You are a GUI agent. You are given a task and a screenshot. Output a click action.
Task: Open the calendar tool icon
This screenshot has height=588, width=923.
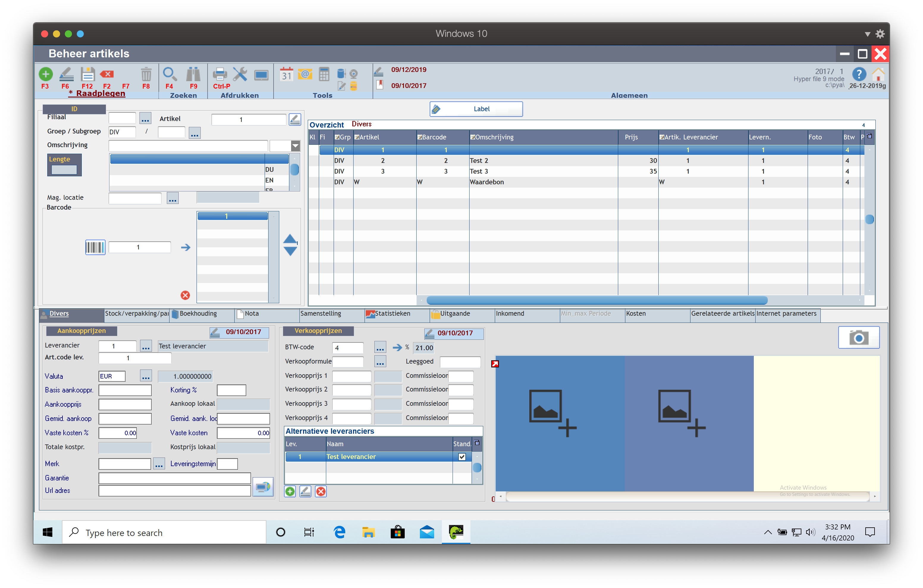286,74
